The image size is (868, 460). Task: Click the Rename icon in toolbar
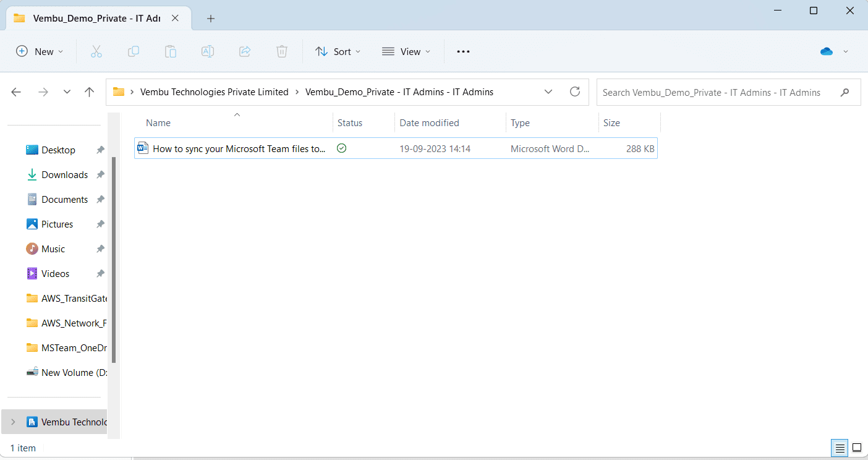pyautogui.click(x=208, y=52)
